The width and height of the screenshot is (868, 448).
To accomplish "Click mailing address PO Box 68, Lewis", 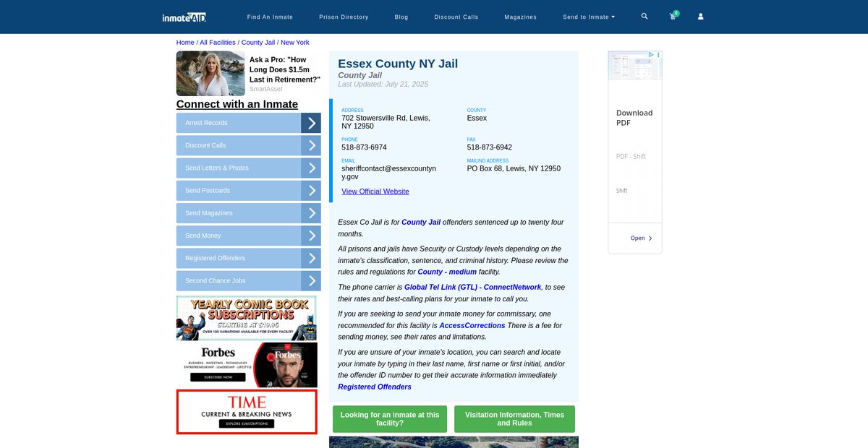I will point(514,168).
